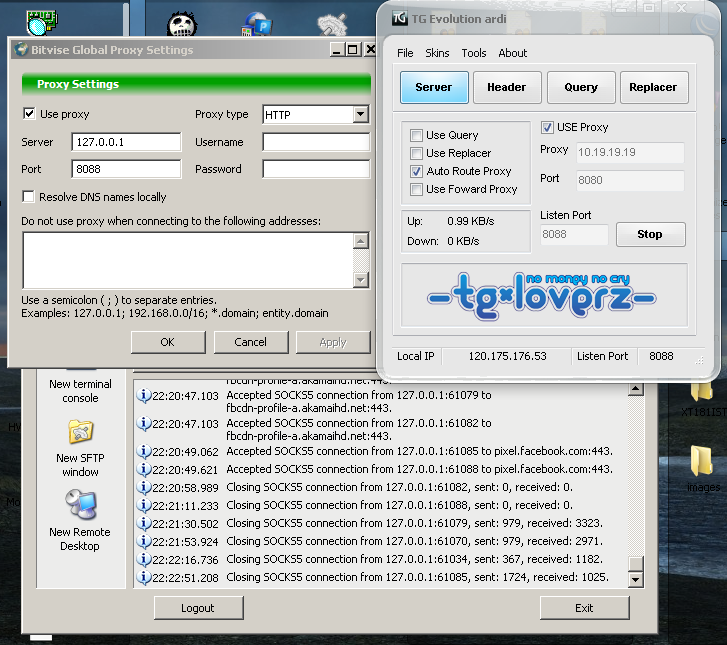
Task: Click the tg-loverz banner image
Action: pyautogui.click(x=544, y=296)
